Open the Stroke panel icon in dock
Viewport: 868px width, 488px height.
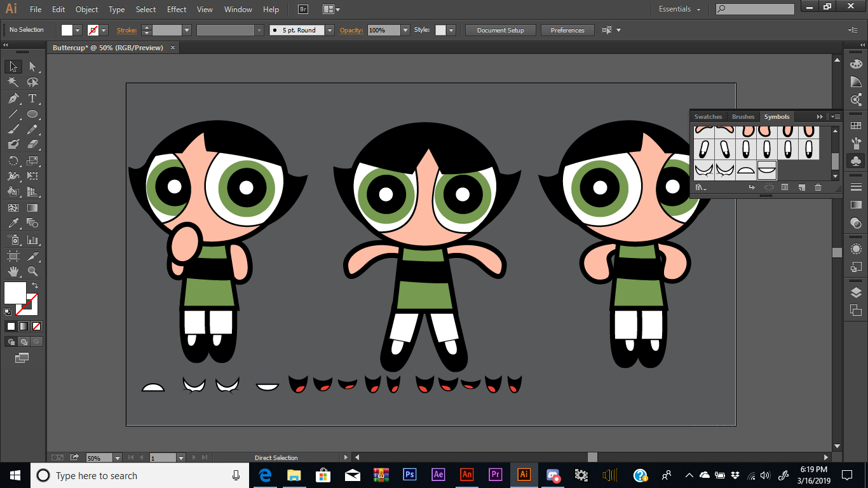[x=856, y=187]
